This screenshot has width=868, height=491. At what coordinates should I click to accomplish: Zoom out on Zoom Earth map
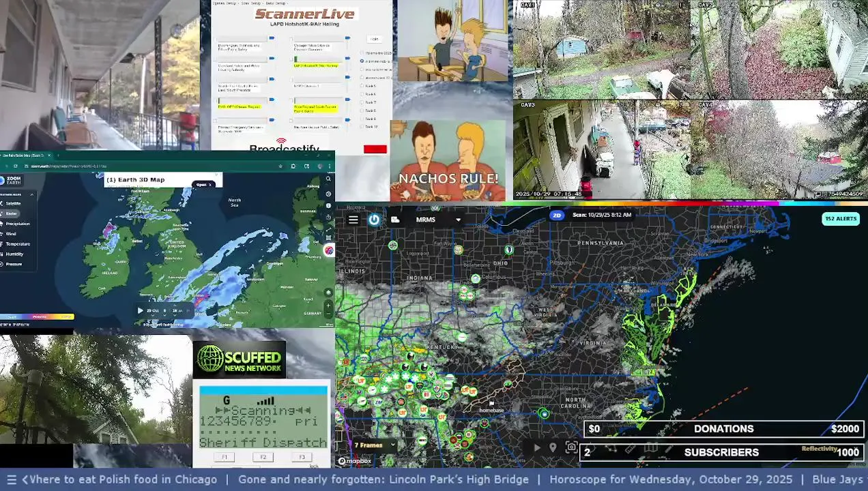pyautogui.click(x=328, y=314)
